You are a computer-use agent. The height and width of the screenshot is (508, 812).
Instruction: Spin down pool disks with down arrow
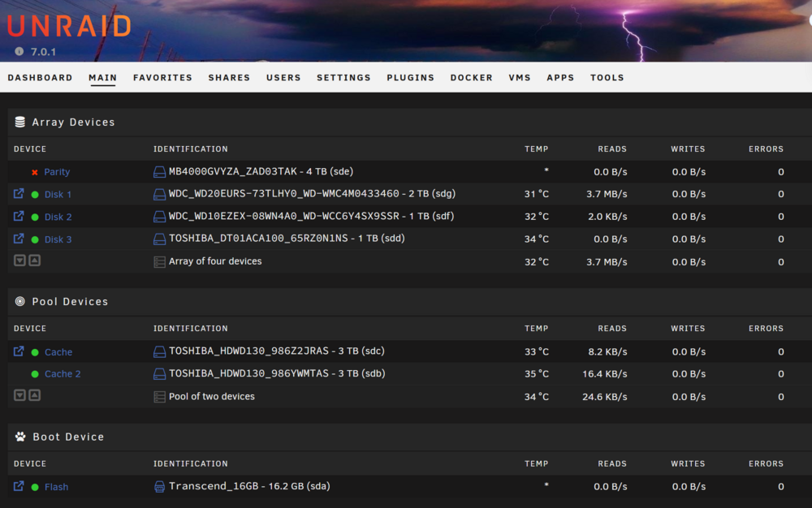tap(19, 395)
